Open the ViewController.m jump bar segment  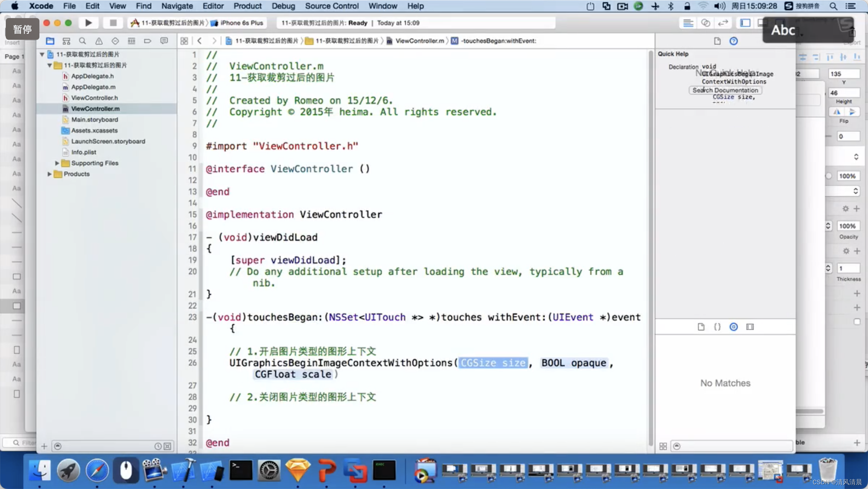[415, 41]
